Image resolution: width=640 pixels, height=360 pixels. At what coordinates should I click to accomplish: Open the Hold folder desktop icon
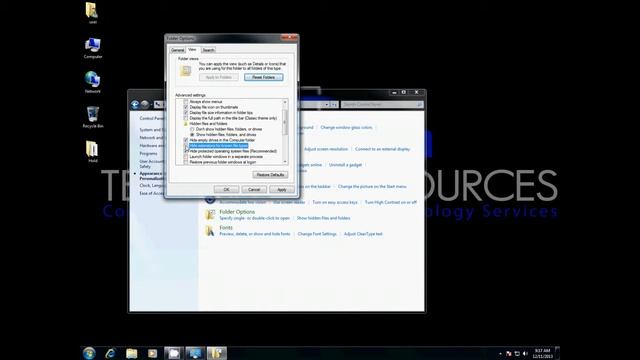pyautogui.click(x=92, y=151)
